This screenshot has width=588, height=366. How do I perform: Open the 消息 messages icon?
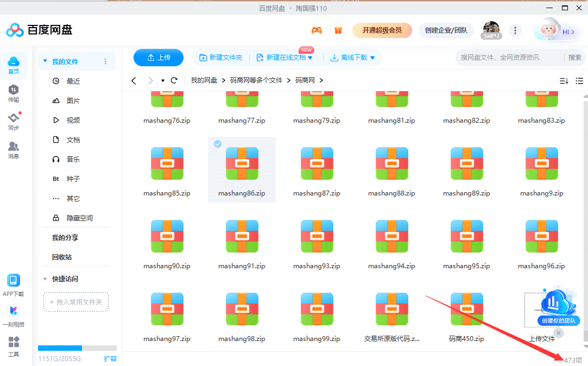click(x=14, y=149)
